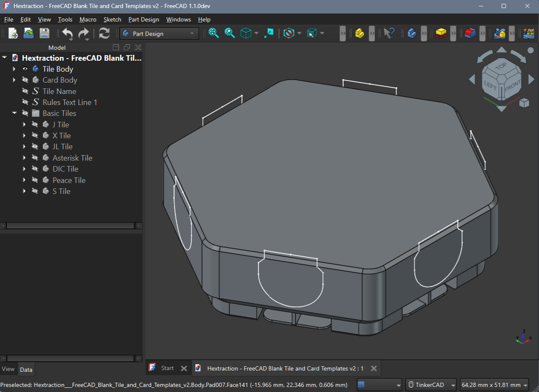The width and height of the screenshot is (539, 392).
Task: Click the round dot button above the navigation cube
Action: [x=531, y=50]
